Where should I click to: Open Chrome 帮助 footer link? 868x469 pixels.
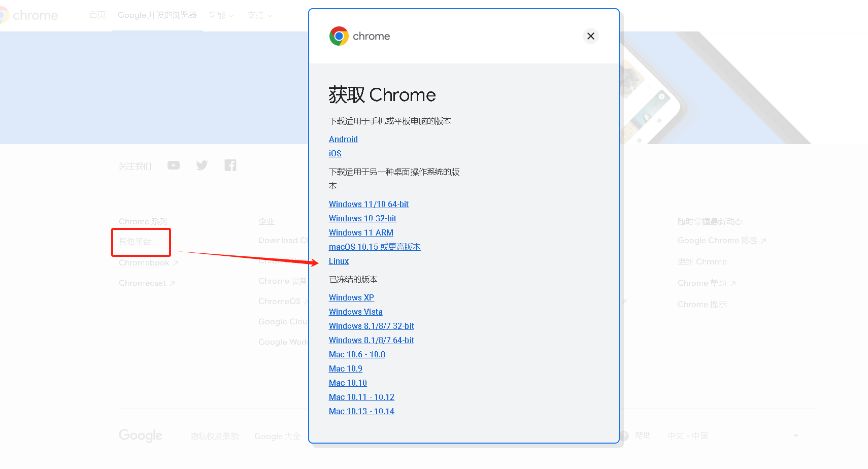click(707, 283)
